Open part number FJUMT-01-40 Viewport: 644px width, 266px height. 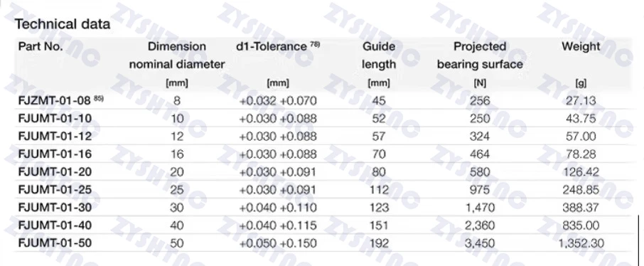click(x=55, y=225)
